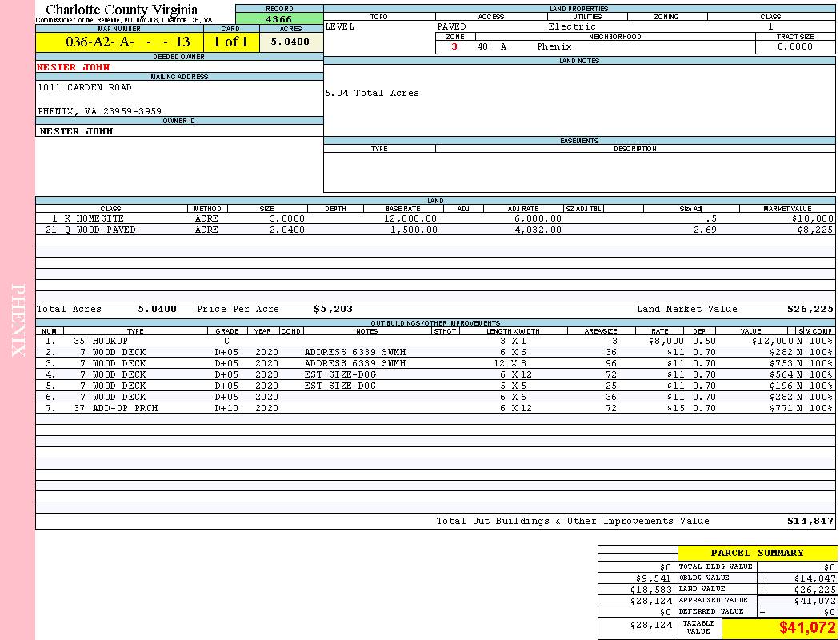This screenshot has height=640, width=840.
Task: Click the large red taxable value $41,072
Action: (x=806, y=628)
